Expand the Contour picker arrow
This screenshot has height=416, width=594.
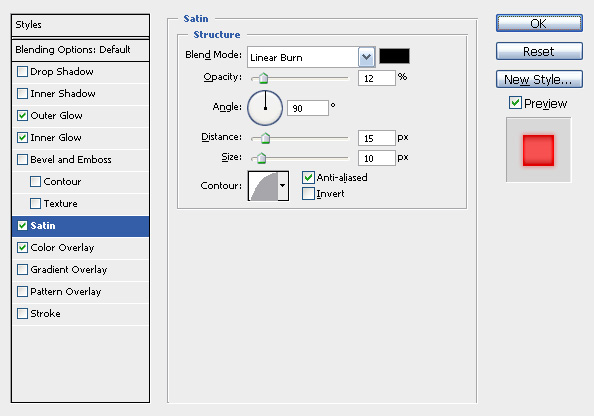coord(283,186)
